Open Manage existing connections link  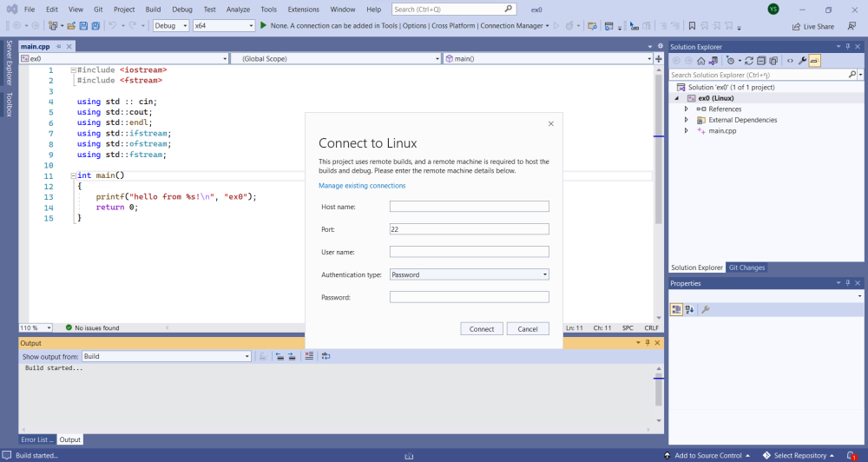pyautogui.click(x=362, y=186)
